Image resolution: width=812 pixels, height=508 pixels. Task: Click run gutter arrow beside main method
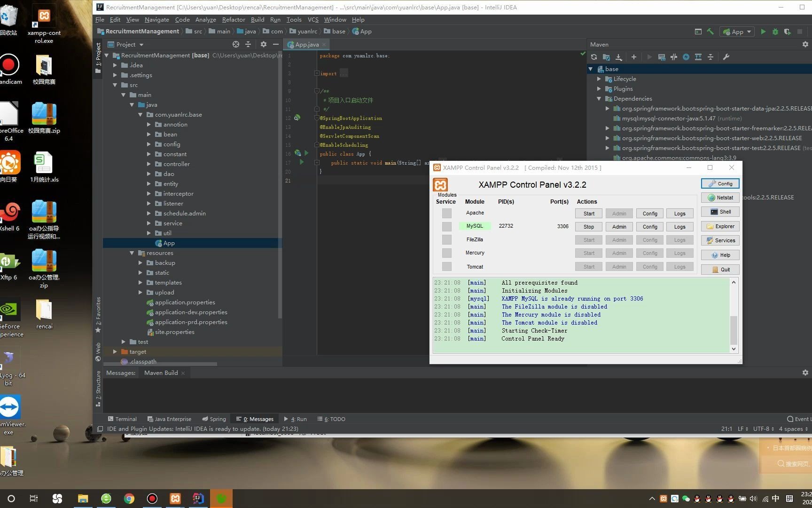302,162
